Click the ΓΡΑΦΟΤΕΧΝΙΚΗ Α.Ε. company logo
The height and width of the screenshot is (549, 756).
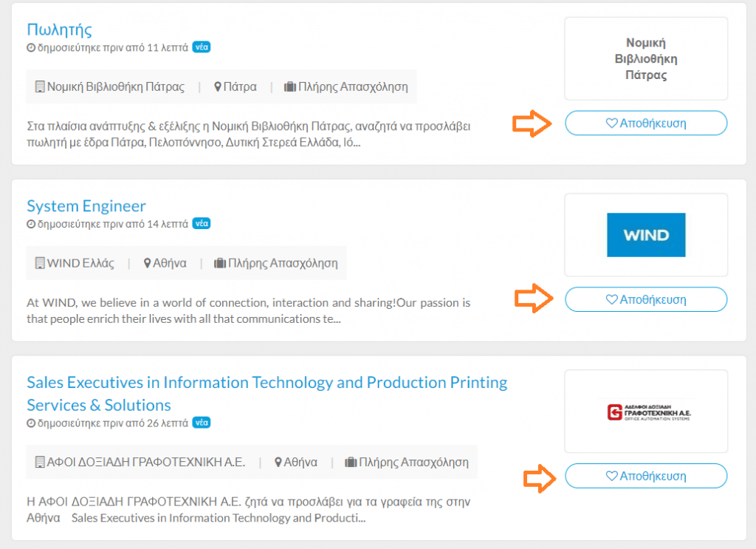[x=649, y=412]
